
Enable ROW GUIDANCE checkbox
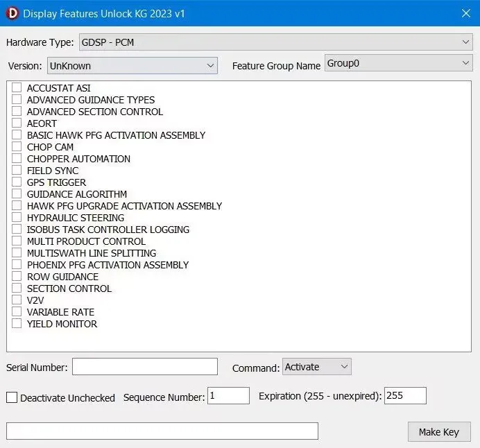[x=17, y=276]
